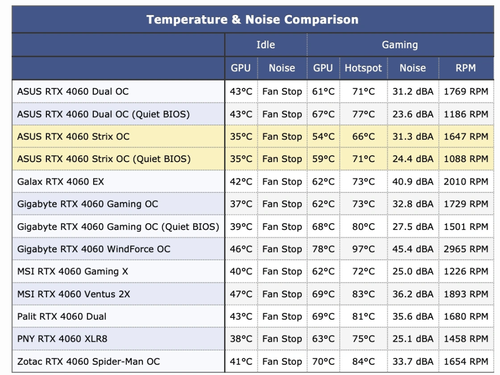Click Gigabyte RTX 4060 WindForce OC name

coord(94,249)
